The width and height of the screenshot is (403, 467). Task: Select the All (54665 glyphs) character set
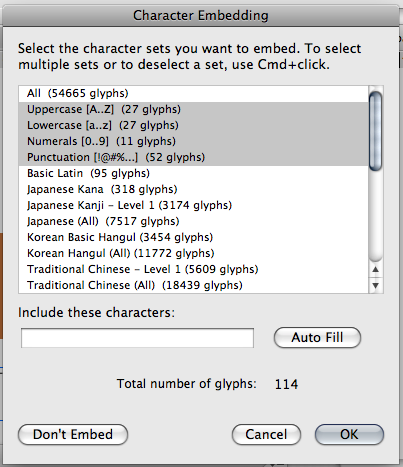click(194, 93)
